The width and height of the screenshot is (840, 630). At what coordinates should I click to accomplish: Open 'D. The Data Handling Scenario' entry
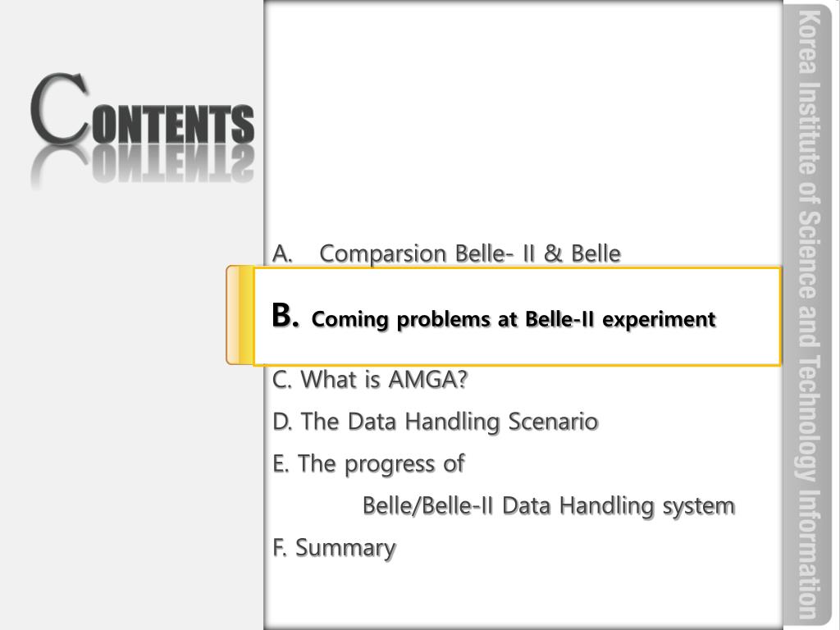[435, 422]
